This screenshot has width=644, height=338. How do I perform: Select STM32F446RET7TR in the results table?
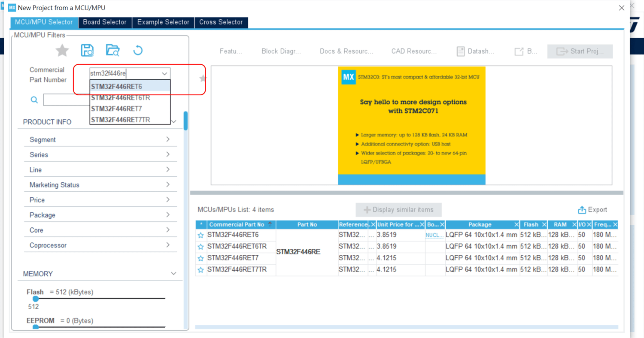coord(237,270)
